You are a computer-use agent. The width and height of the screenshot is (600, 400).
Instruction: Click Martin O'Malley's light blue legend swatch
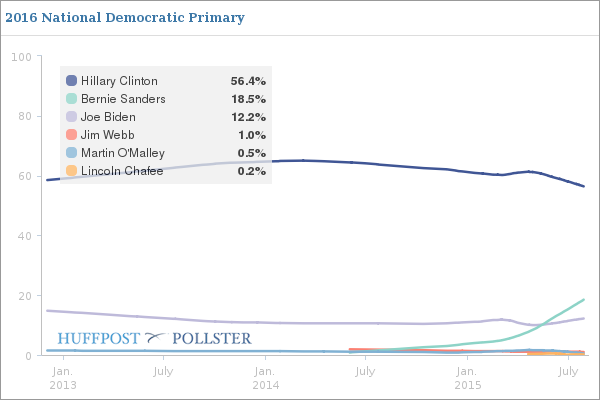click(72, 153)
